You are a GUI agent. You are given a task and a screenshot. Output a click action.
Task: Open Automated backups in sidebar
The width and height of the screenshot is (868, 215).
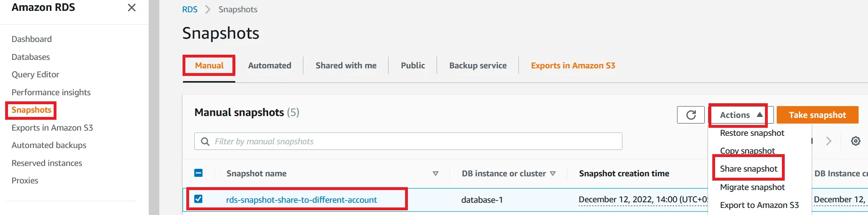[x=49, y=145]
